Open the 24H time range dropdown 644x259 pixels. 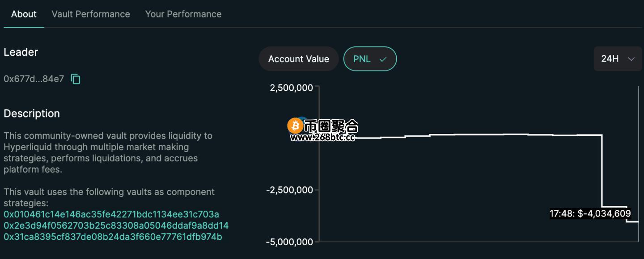(x=618, y=59)
